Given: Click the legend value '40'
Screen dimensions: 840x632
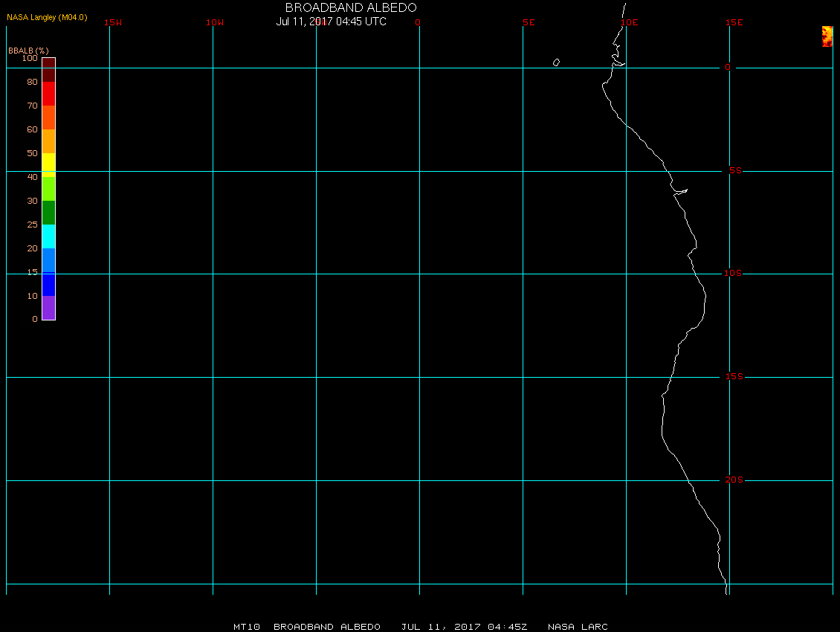Looking at the screenshot, I should coord(32,177).
